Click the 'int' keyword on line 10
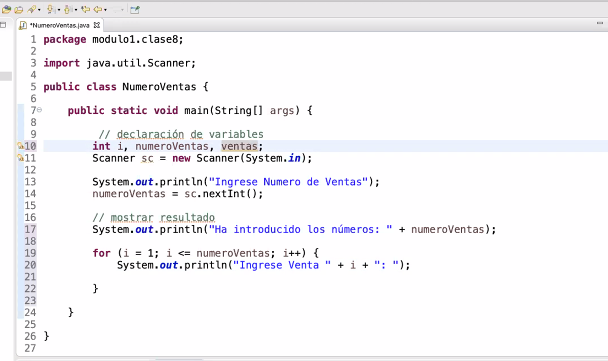608x361 pixels. [101, 146]
